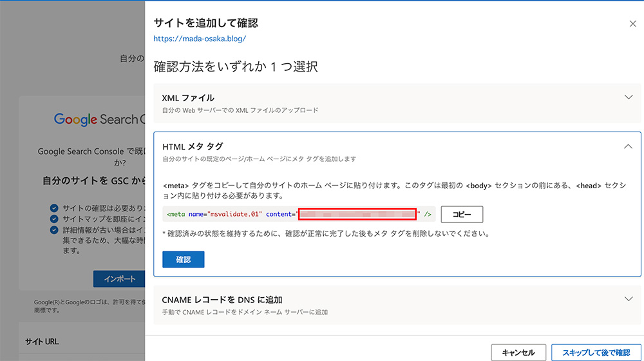Expand the CNAME レコードを DNS に追加 chevron
This screenshot has width=644, height=361.
pyautogui.click(x=629, y=299)
